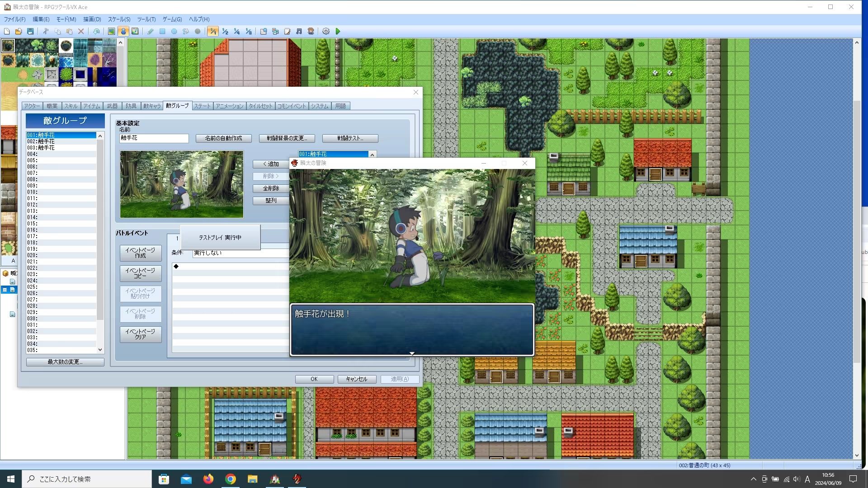Image resolution: width=868 pixels, height=488 pixels.
Task: Switch to the アクター database tab
Action: pos(32,106)
